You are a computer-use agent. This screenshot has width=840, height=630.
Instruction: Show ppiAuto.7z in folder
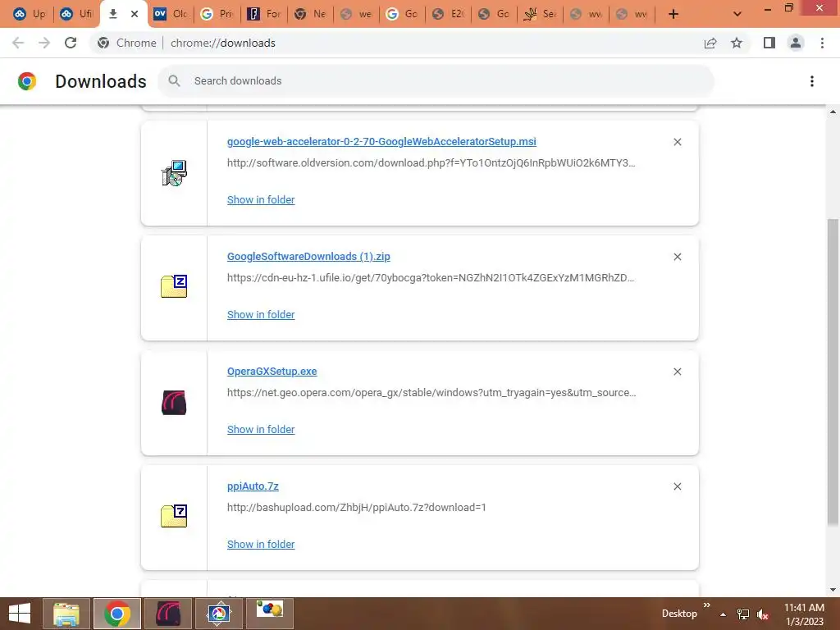tap(261, 545)
